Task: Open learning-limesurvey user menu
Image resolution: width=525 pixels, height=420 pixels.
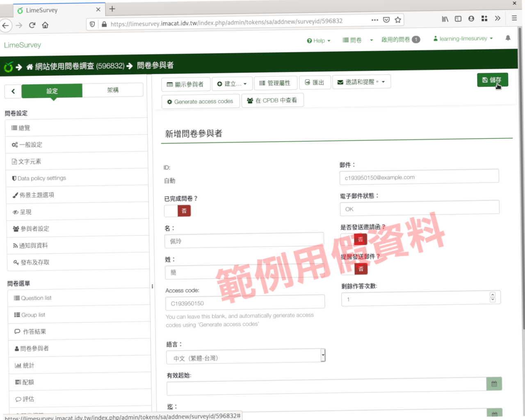Action: (x=463, y=39)
